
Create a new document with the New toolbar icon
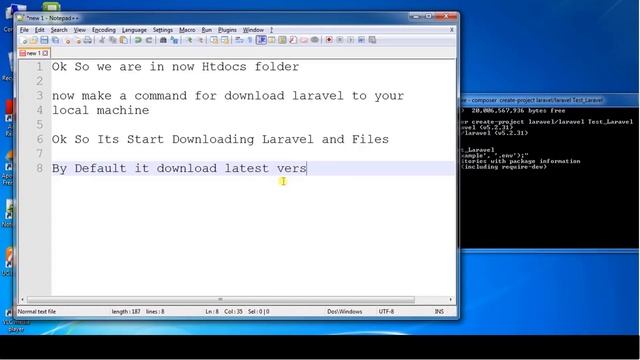tap(23, 40)
